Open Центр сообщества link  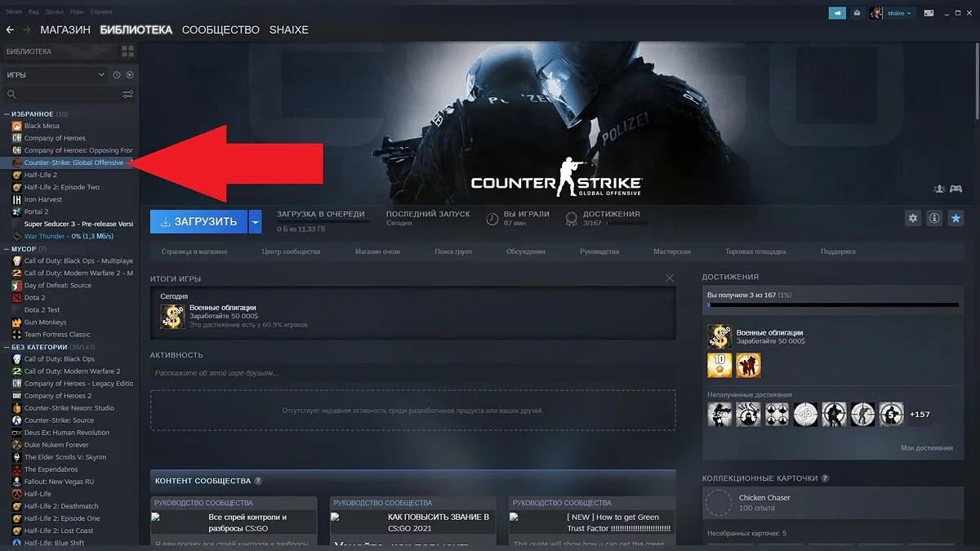point(292,251)
